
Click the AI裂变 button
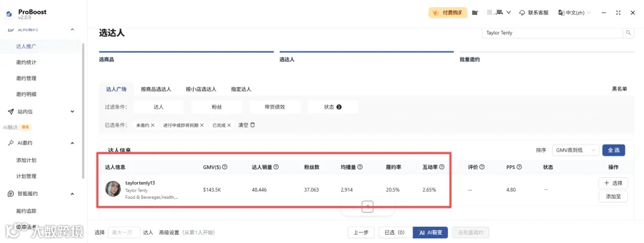pyautogui.click(x=430, y=232)
